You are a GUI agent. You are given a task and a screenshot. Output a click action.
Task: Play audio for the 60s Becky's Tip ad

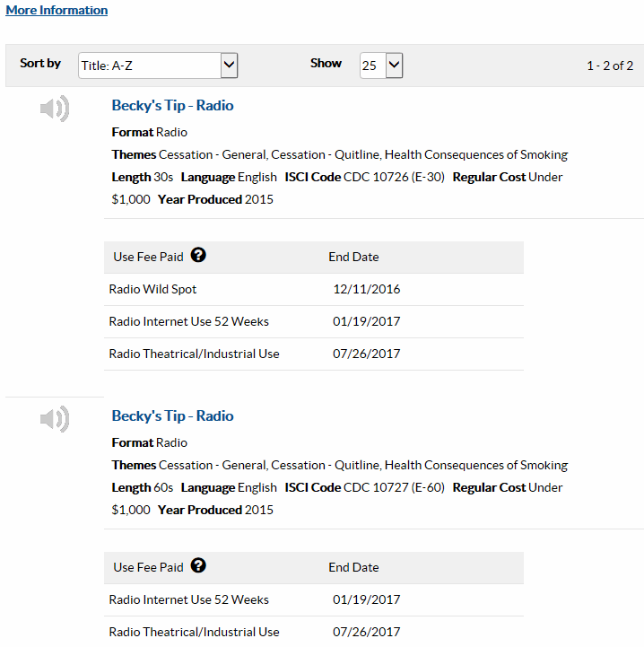tap(54, 419)
